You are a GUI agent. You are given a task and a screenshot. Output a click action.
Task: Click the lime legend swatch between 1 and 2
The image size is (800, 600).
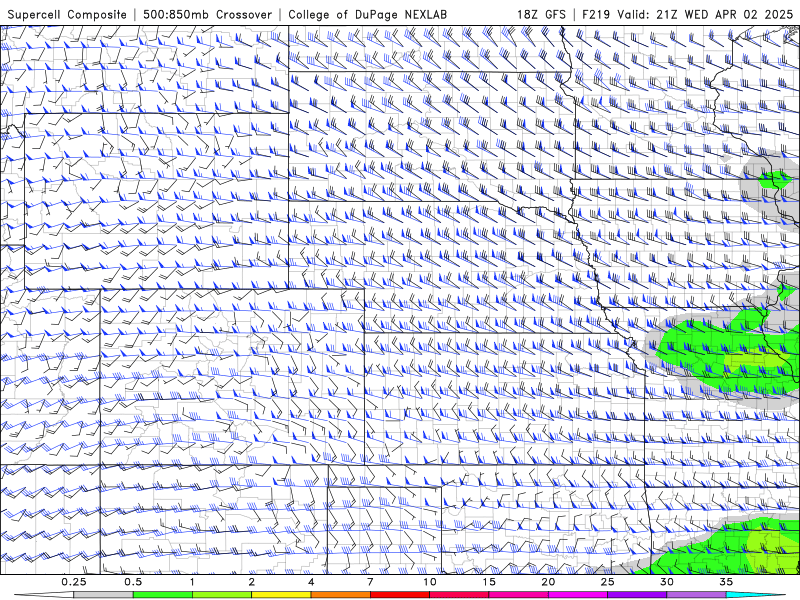(221, 595)
